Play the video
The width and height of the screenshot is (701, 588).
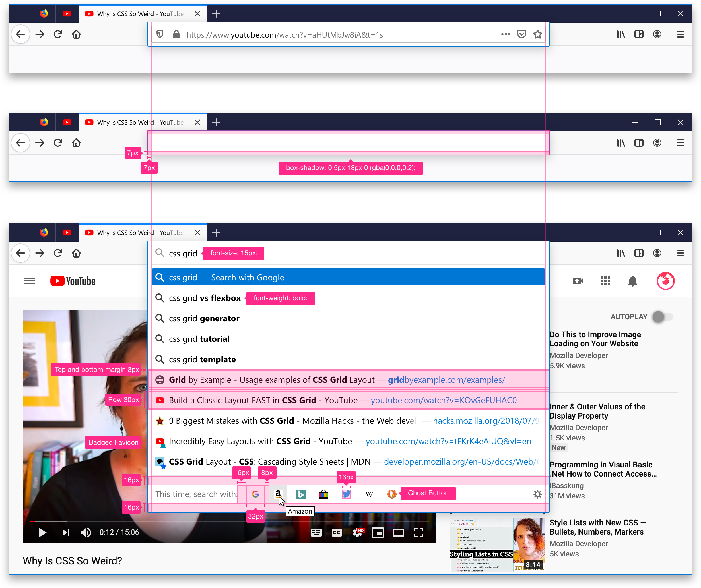(x=42, y=532)
